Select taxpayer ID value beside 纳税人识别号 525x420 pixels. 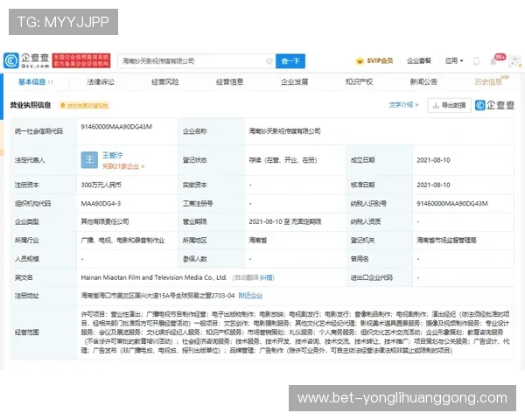[x=452, y=204]
